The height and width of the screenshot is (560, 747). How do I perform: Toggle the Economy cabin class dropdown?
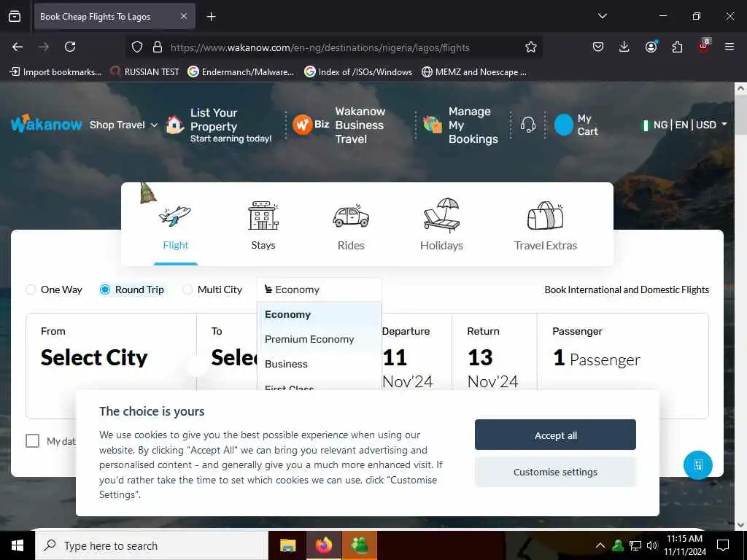pos(320,289)
